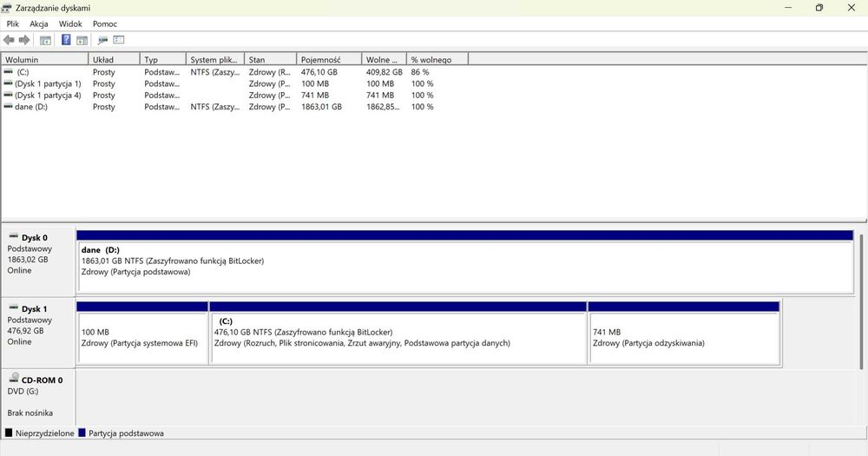Screen dimensions: 868x456
Task: Select the (C:) volume row text
Action: 23,72
